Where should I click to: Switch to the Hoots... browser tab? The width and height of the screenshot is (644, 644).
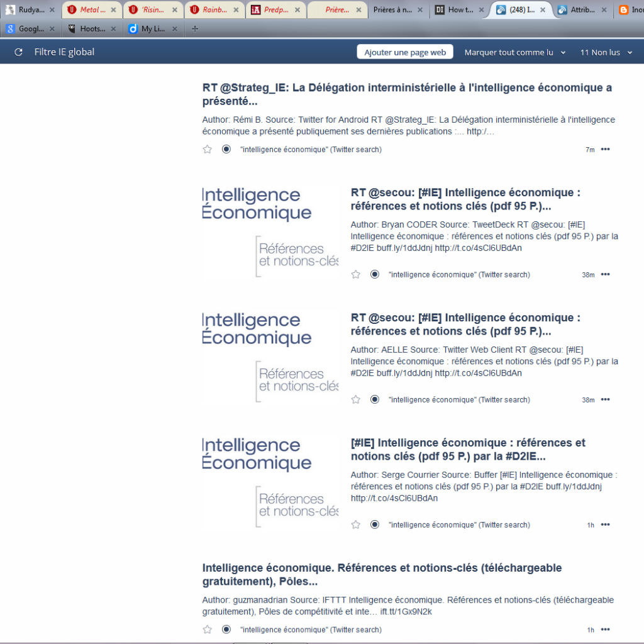[92, 28]
